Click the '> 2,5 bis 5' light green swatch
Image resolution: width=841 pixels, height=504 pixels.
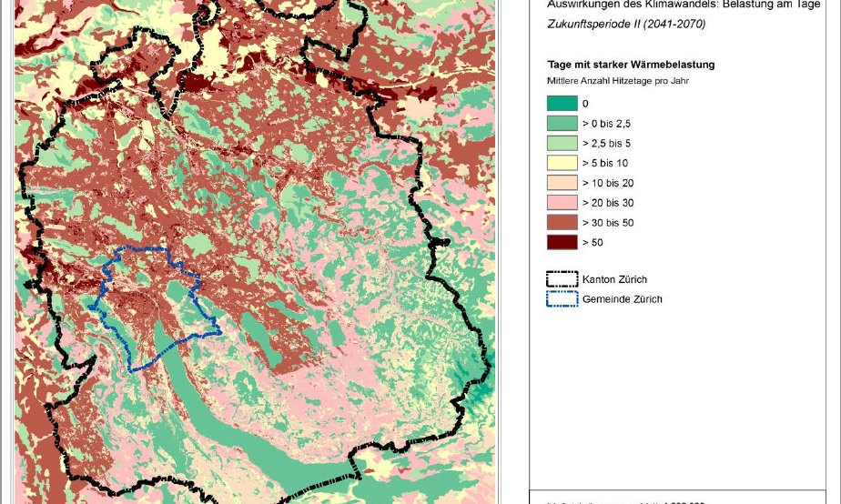point(562,144)
